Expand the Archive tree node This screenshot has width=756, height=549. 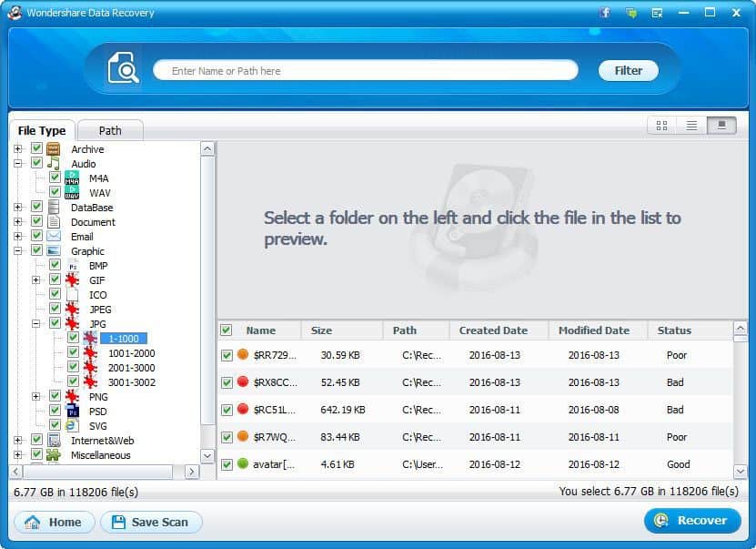coord(18,149)
